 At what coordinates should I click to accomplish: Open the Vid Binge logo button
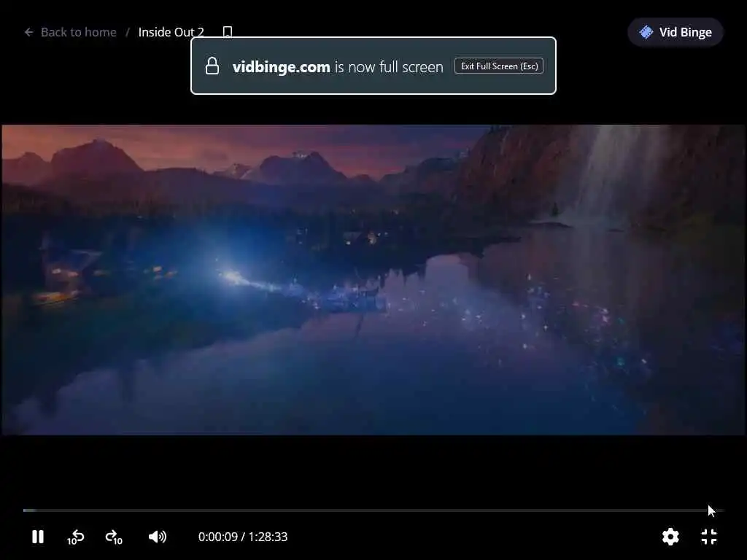(x=676, y=32)
